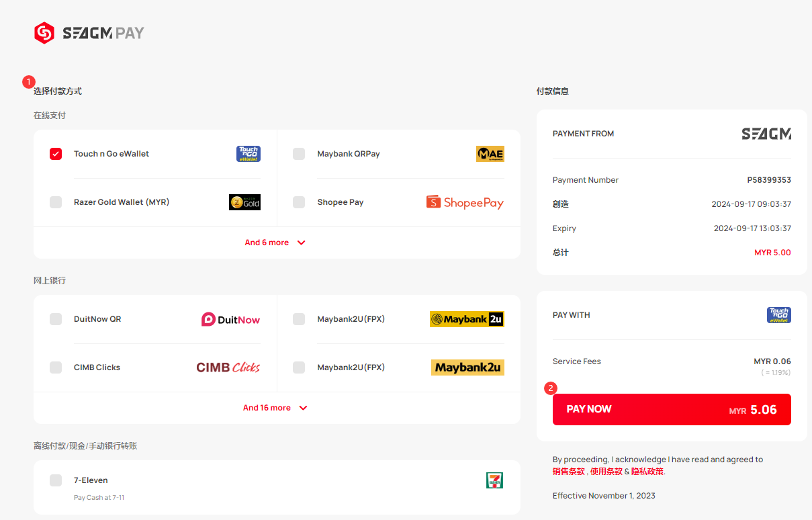Expand "And 6 more" online payment options
The image size is (812, 520).
275,243
